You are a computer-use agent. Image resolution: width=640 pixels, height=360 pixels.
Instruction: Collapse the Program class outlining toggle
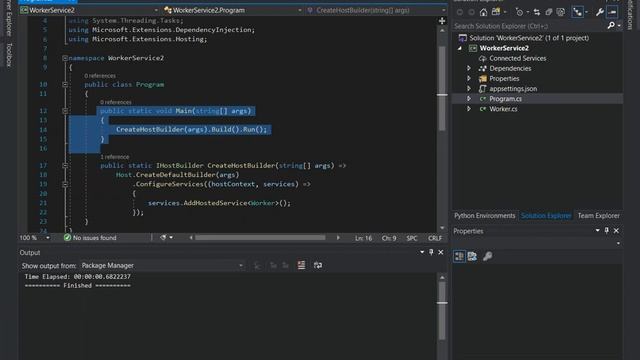tap(65, 84)
